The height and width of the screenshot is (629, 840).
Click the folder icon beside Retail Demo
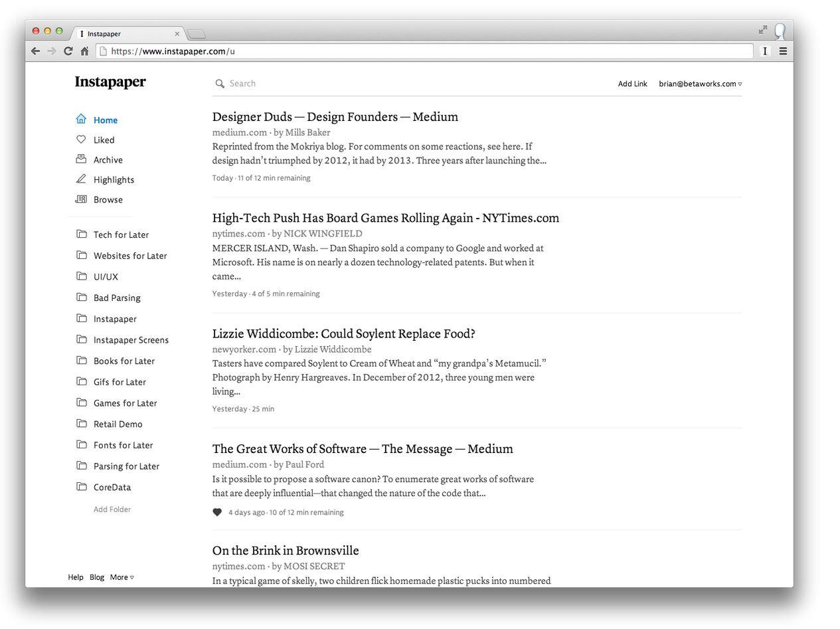pyautogui.click(x=82, y=424)
